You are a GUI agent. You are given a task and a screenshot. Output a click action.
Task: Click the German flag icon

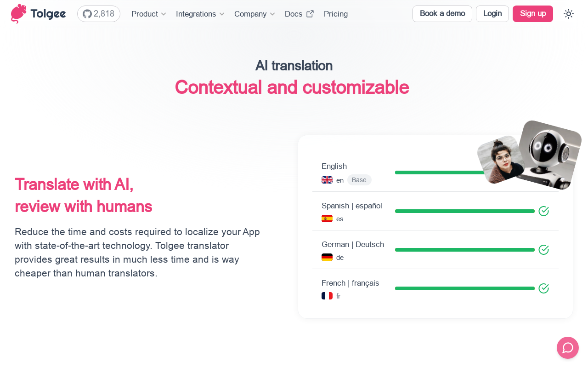click(x=327, y=258)
